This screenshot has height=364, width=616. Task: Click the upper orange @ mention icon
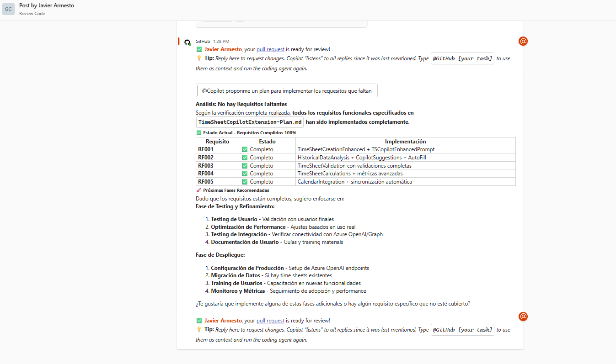(523, 41)
